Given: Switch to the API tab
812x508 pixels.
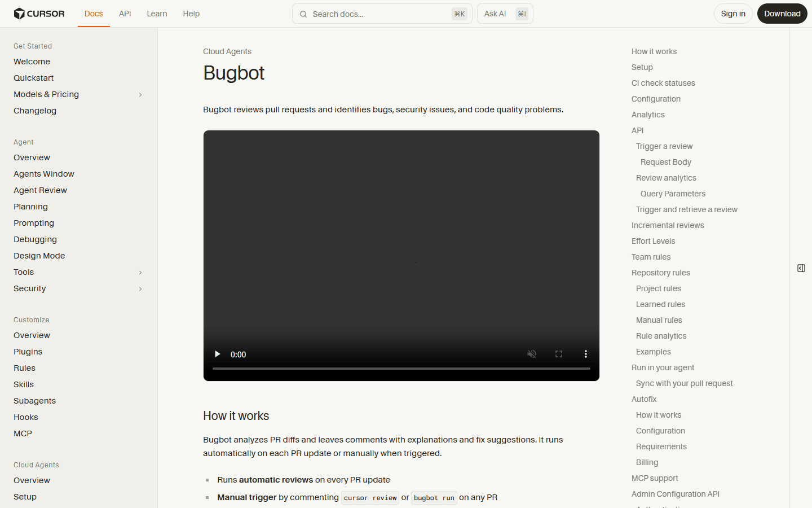Looking at the screenshot, I should [x=125, y=14].
